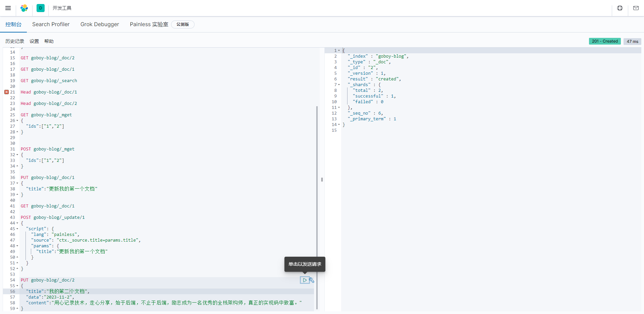This screenshot has width=644, height=314.
Task: Click the GET goboy-blog/_search request line
Action: [x=49, y=81]
